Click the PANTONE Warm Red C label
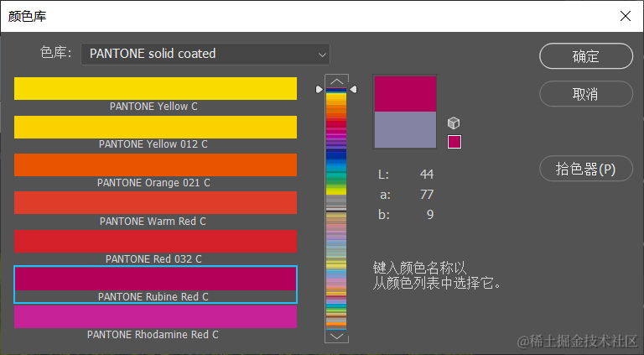This screenshot has width=644, height=355. [x=153, y=222]
